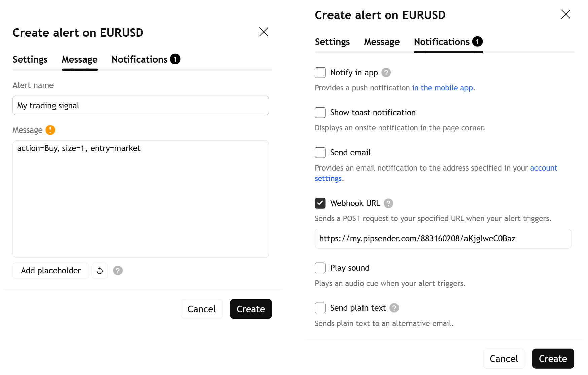Open Message tab in right dialog
Image resolution: width=588 pixels, height=375 pixels.
381,42
